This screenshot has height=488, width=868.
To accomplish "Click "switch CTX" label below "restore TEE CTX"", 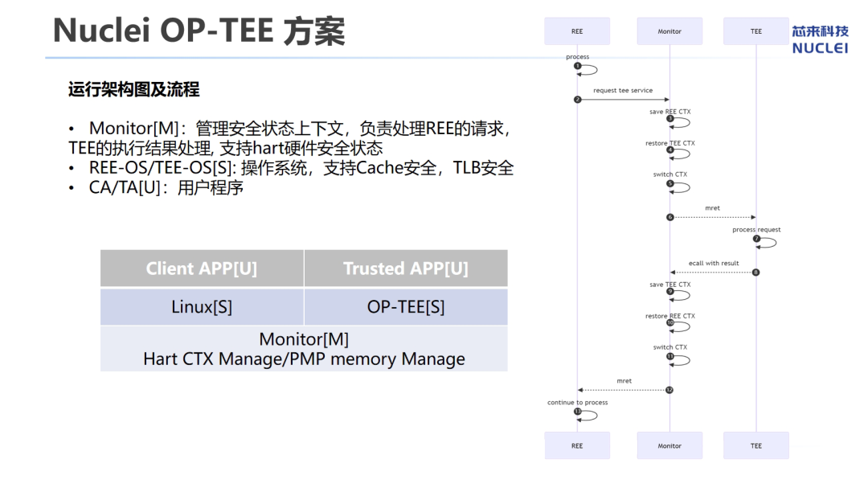I will click(669, 174).
